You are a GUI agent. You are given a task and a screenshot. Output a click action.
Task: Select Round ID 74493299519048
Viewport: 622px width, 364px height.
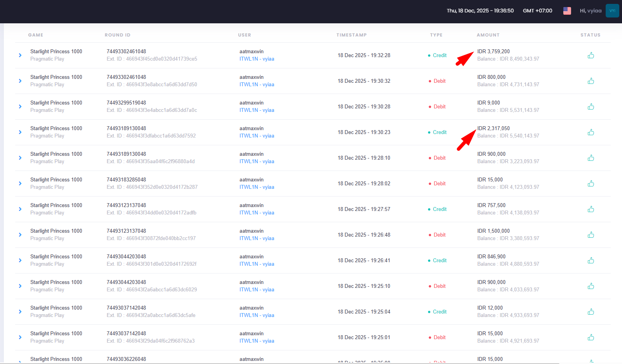[126, 103]
